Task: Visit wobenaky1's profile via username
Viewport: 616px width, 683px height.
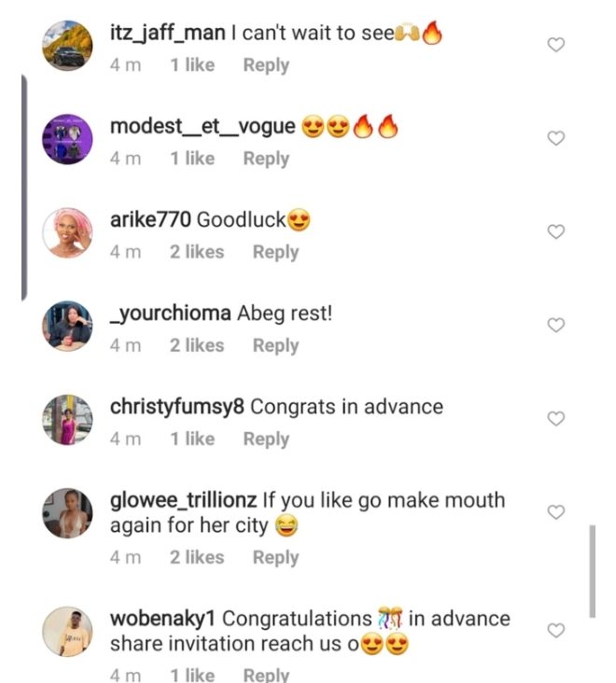Action: tap(163, 619)
